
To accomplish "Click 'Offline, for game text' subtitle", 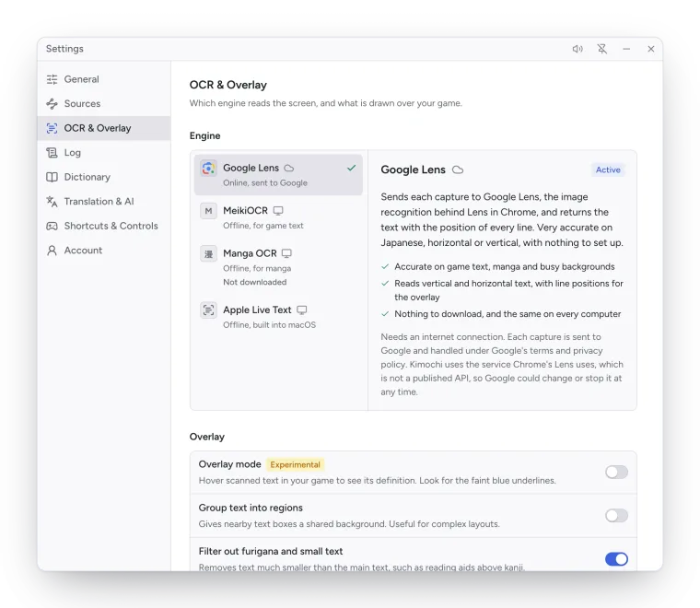I will pos(262,226).
